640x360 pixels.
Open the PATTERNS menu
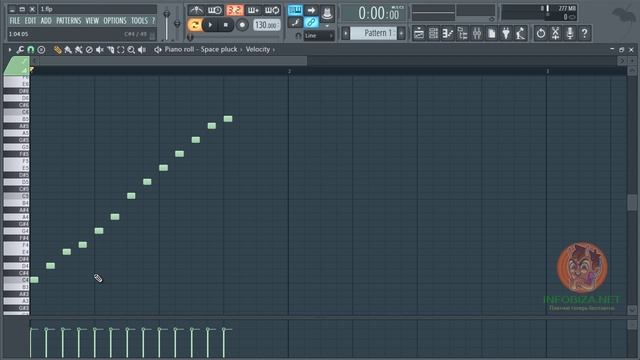pyautogui.click(x=69, y=20)
